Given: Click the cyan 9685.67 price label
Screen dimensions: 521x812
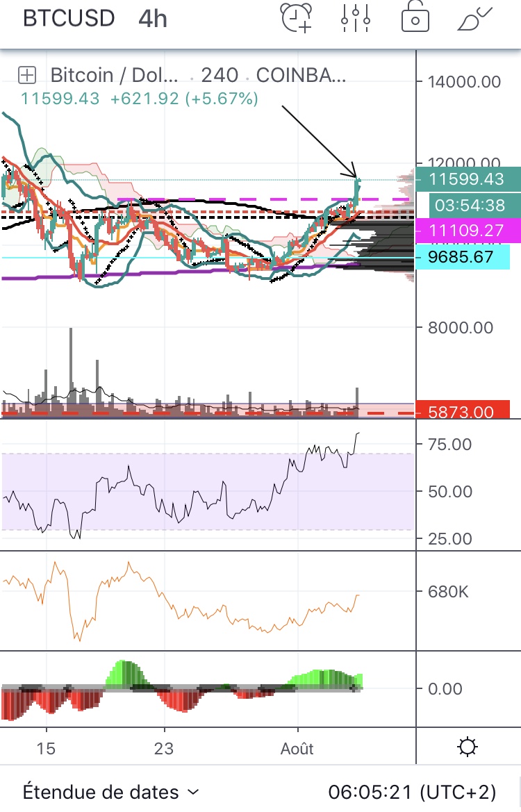Looking at the screenshot, I should (461, 257).
